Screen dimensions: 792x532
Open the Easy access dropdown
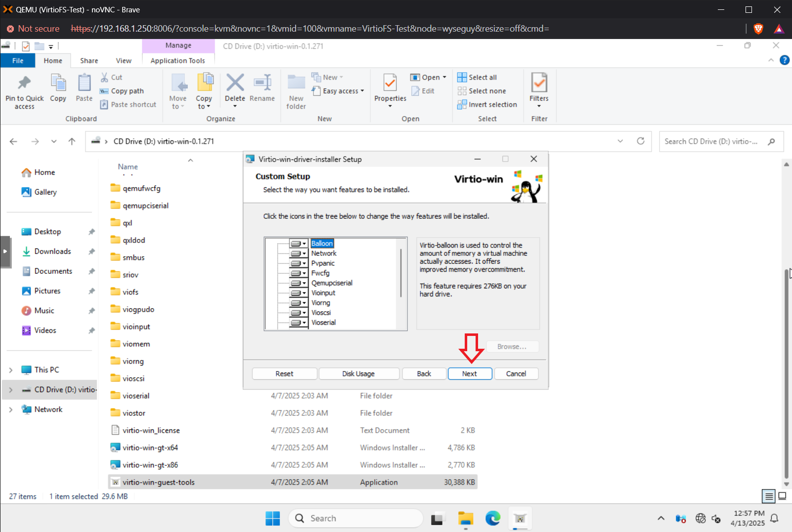pos(339,91)
